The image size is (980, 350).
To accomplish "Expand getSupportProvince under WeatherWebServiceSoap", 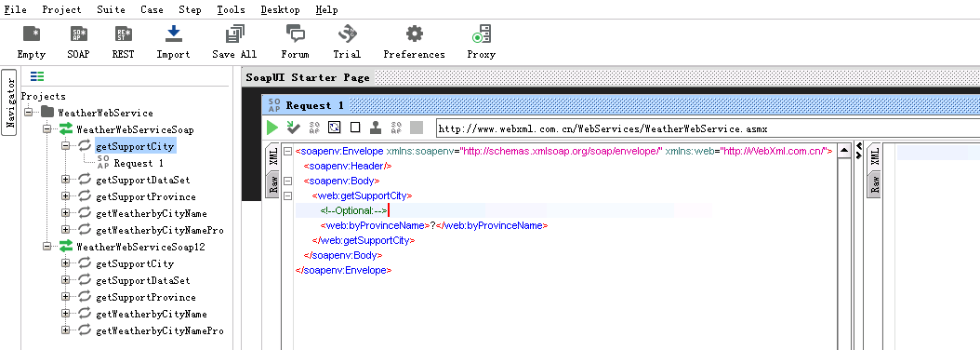I will (65, 196).
